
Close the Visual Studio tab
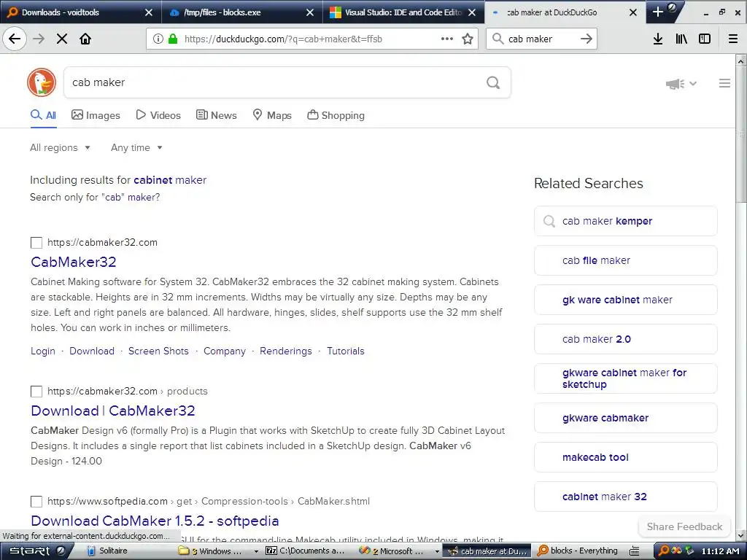(x=472, y=12)
